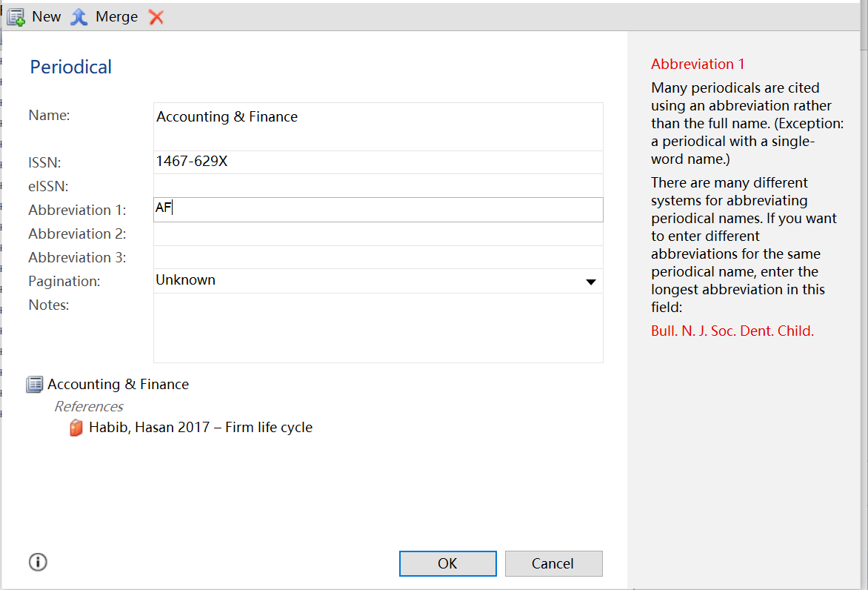Click the Abbreviation 2 input field
Screen dimensions: 868x590
[378, 234]
